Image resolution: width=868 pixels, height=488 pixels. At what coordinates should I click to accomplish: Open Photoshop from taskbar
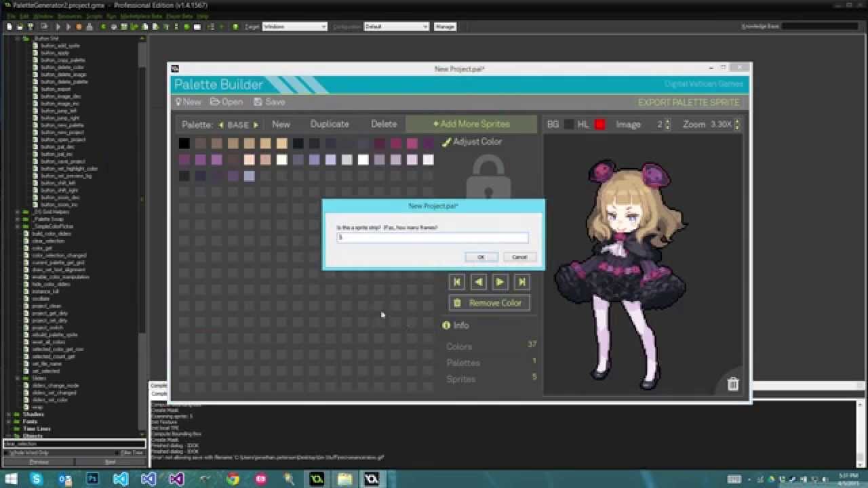tap(93, 479)
